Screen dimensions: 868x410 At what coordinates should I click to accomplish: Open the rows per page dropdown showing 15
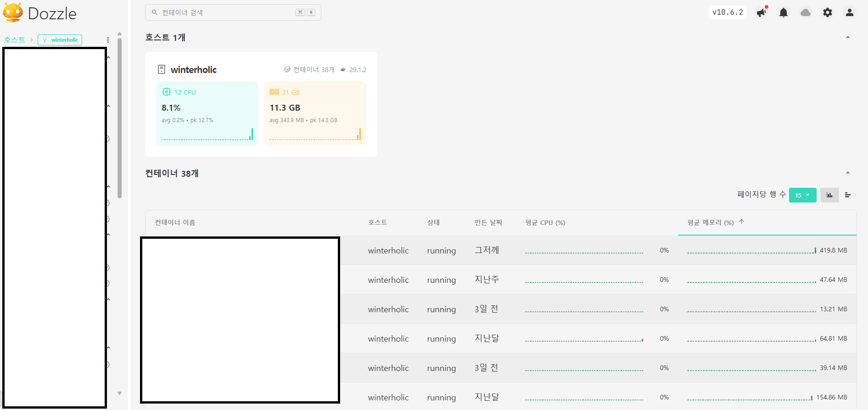802,195
